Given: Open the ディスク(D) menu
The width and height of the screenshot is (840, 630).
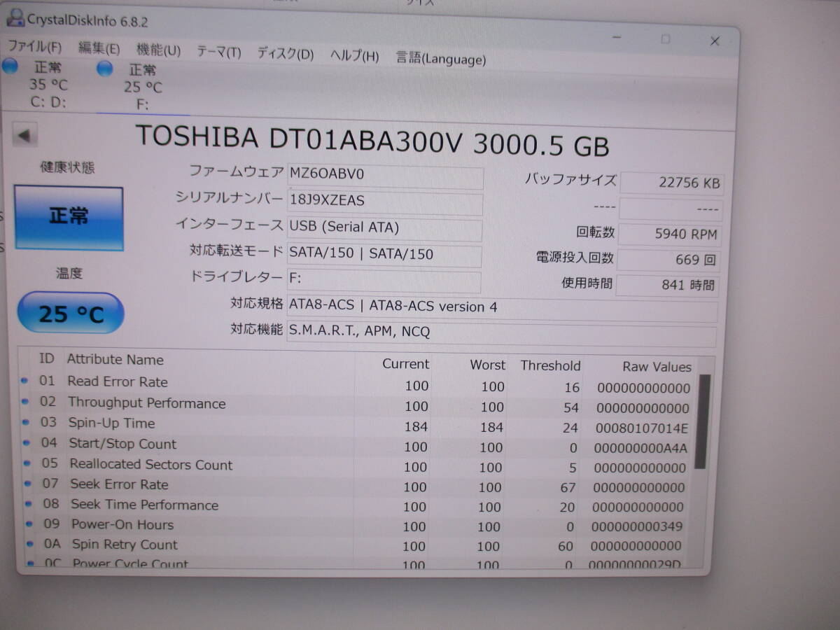Looking at the screenshot, I should [285, 53].
